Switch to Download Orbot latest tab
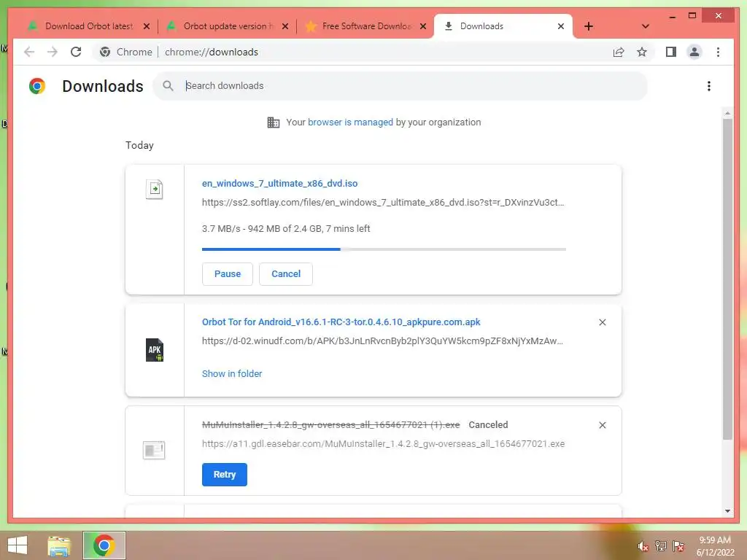 (x=89, y=26)
